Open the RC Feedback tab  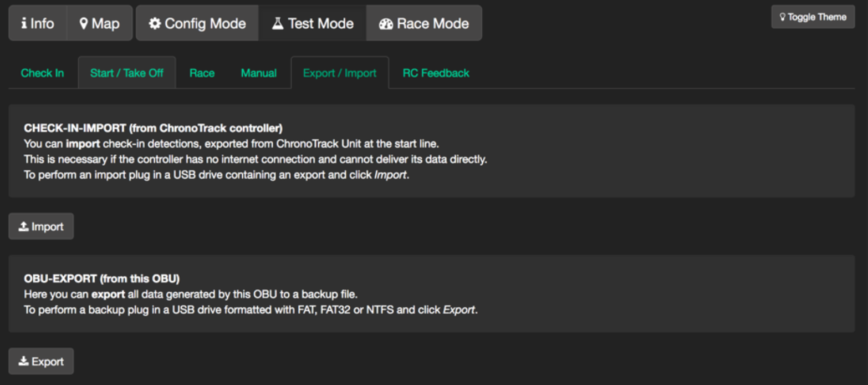(x=436, y=73)
